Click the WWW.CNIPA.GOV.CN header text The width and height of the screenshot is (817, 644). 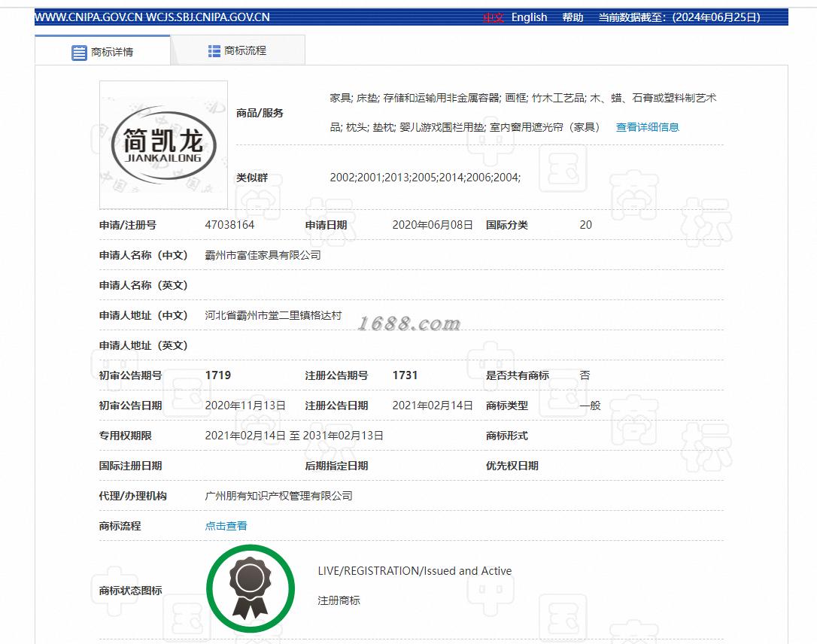tap(89, 17)
